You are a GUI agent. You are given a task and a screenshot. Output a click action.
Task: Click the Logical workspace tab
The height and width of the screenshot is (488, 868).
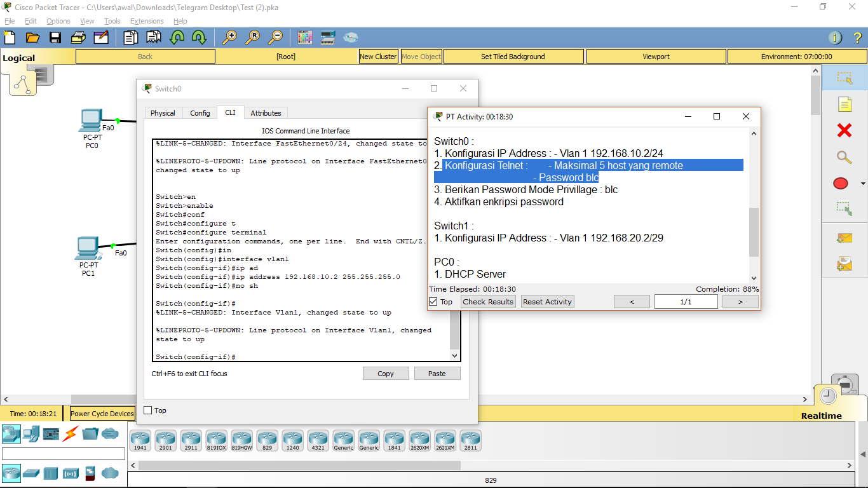(x=19, y=58)
